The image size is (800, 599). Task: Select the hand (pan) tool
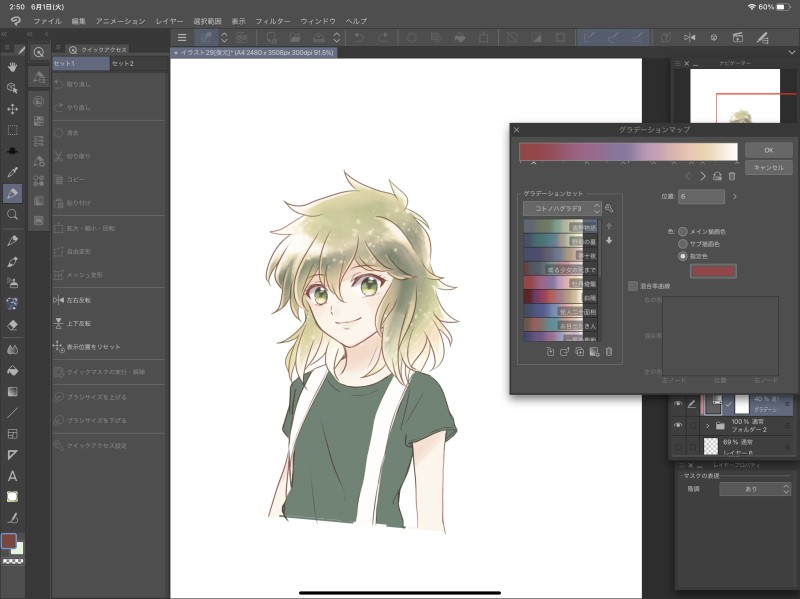click(x=13, y=67)
